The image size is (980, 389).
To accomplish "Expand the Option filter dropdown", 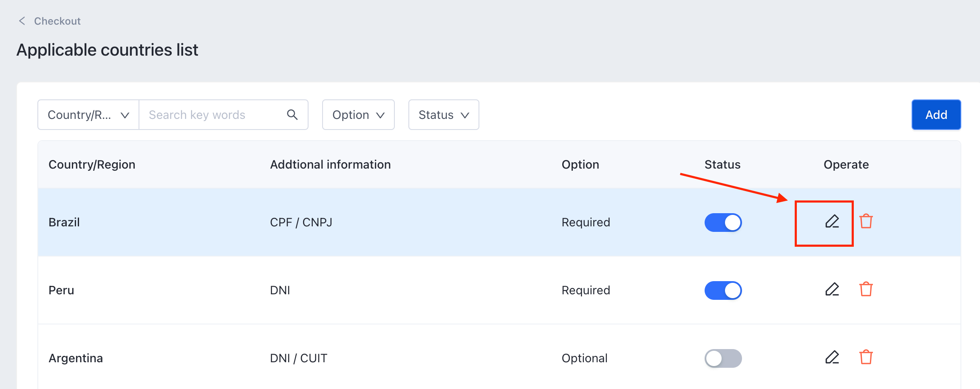I will [358, 115].
